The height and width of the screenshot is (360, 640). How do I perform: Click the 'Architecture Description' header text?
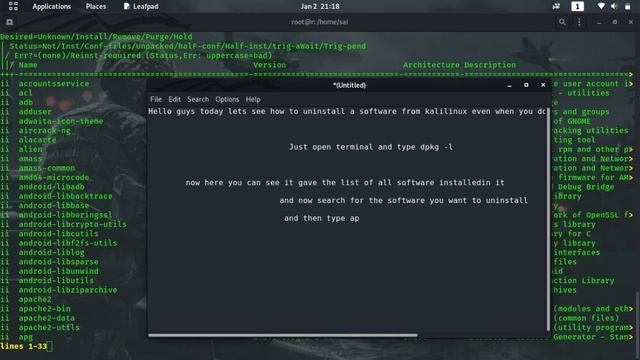coord(460,65)
